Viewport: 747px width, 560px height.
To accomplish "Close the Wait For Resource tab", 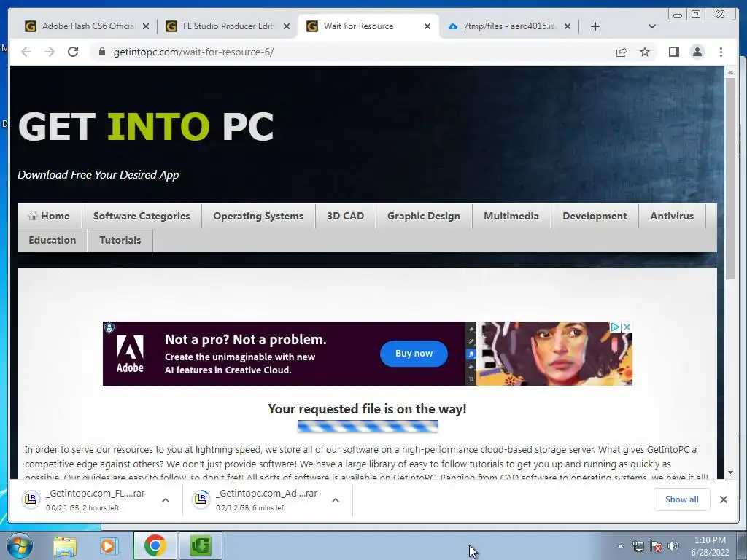I will pyautogui.click(x=427, y=26).
